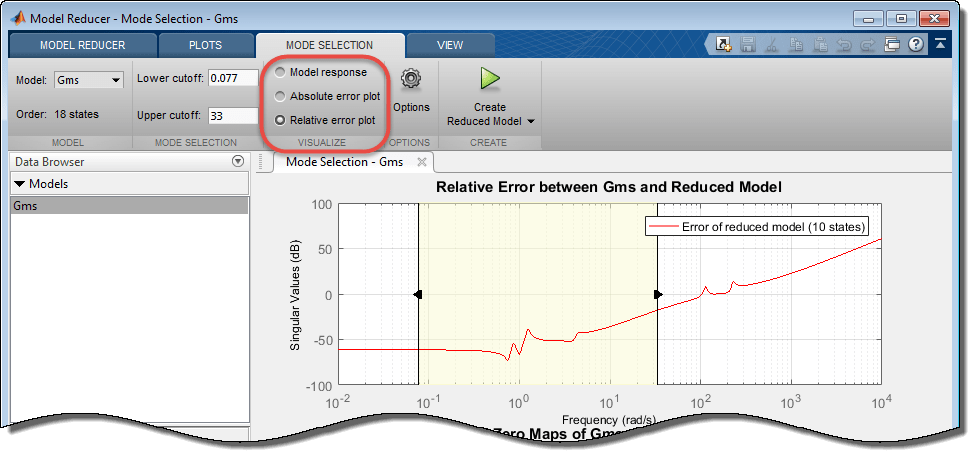This screenshot has height=458, width=975.
Task: Select the Absolute error plot radio button
Action: pyautogui.click(x=280, y=96)
